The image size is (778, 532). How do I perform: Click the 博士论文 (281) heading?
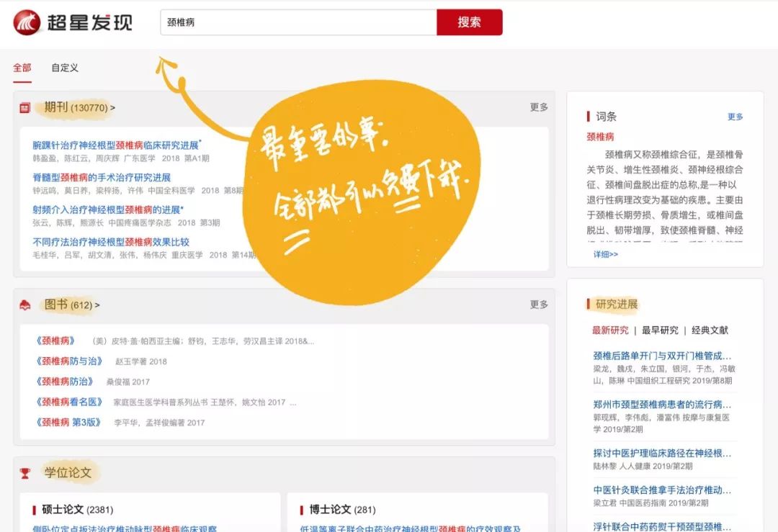342,509
